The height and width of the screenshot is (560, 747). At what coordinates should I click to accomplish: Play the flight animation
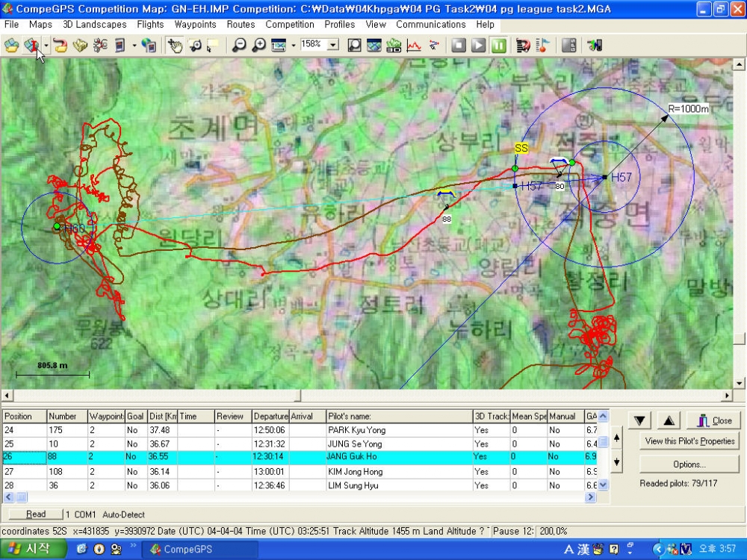479,46
